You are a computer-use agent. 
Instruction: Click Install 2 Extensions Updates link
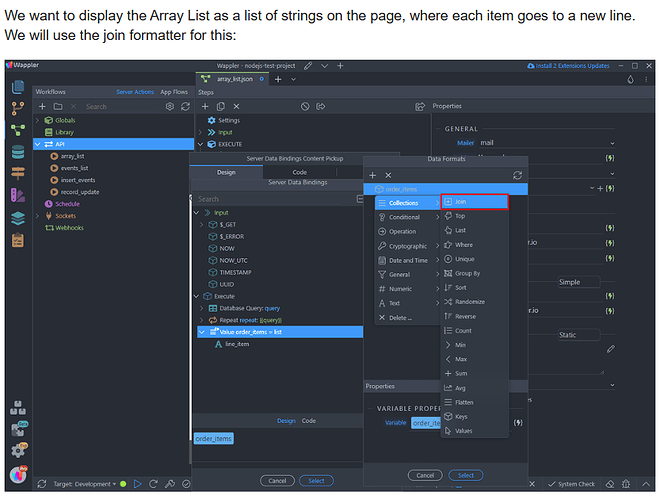(x=568, y=66)
